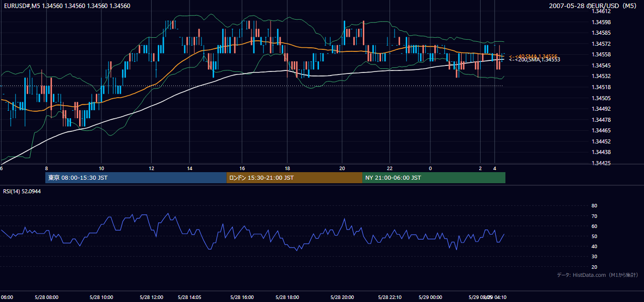Click the データ: HistData.com credit text
Screen dimensions: 644x302
pyautogui.click(x=598, y=275)
